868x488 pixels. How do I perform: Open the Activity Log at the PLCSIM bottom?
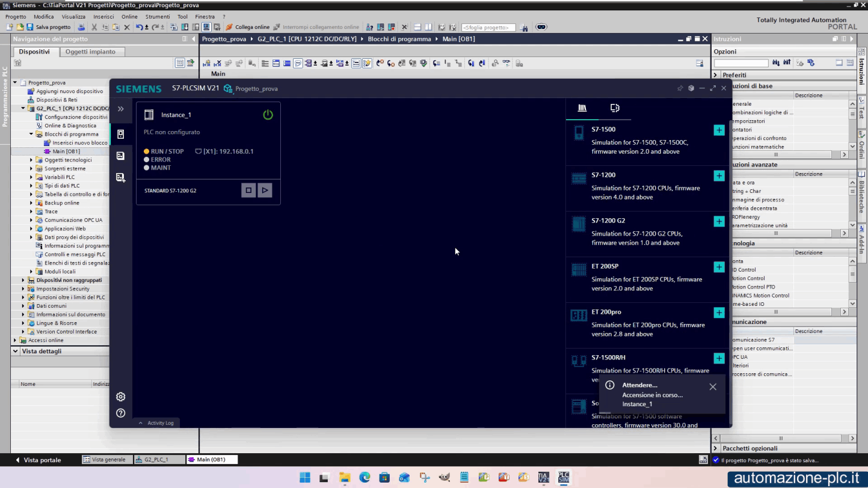pyautogui.click(x=156, y=422)
